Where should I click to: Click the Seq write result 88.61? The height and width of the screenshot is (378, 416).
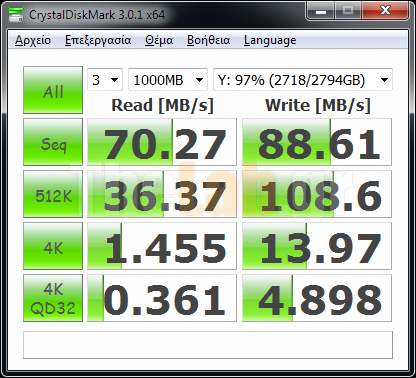point(317,142)
